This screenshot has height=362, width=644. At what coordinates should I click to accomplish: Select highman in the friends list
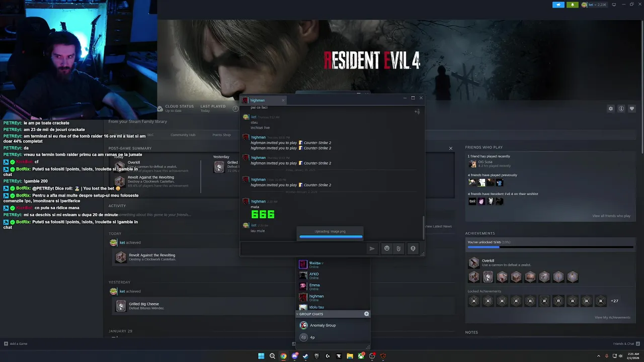coord(332,298)
